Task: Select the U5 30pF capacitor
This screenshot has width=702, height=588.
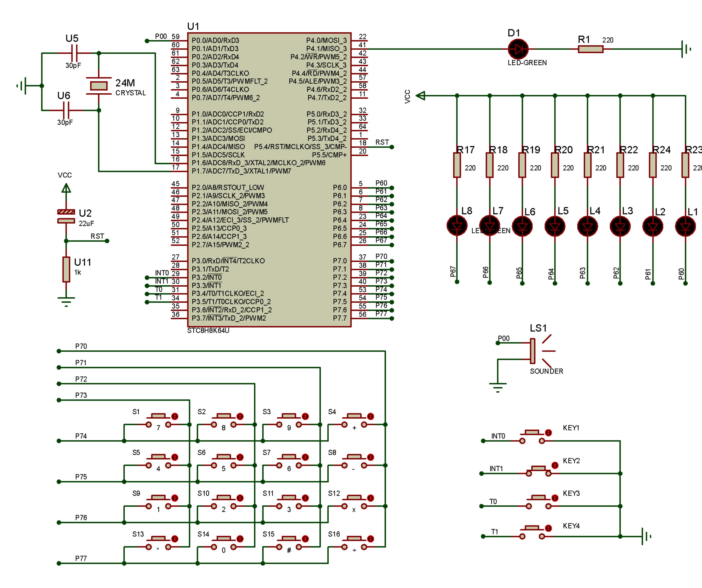Action: pyautogui.click(x=75, y=53)
